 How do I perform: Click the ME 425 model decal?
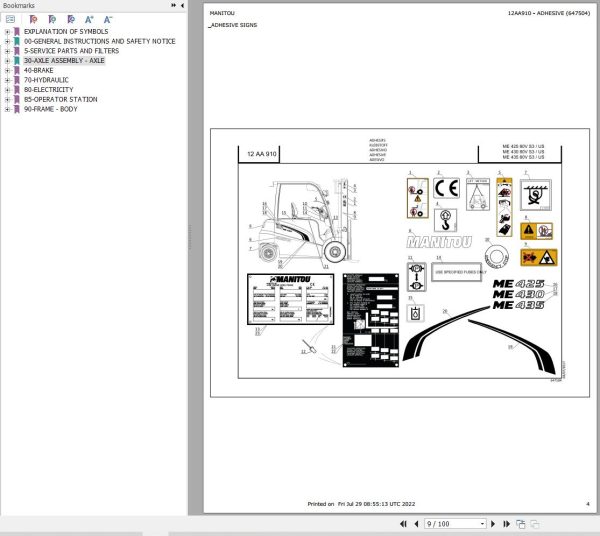pos(518,283)
